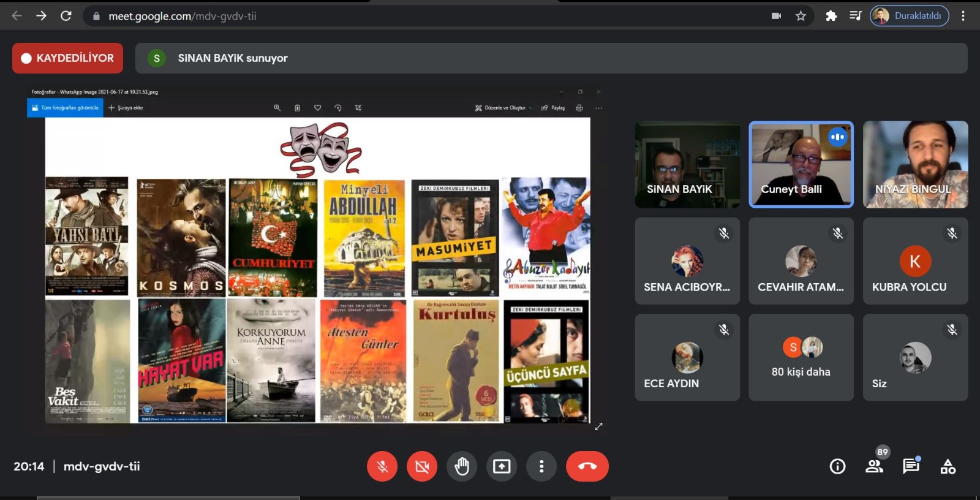Select Cuneyt Balli's video tile

[801, 164]
